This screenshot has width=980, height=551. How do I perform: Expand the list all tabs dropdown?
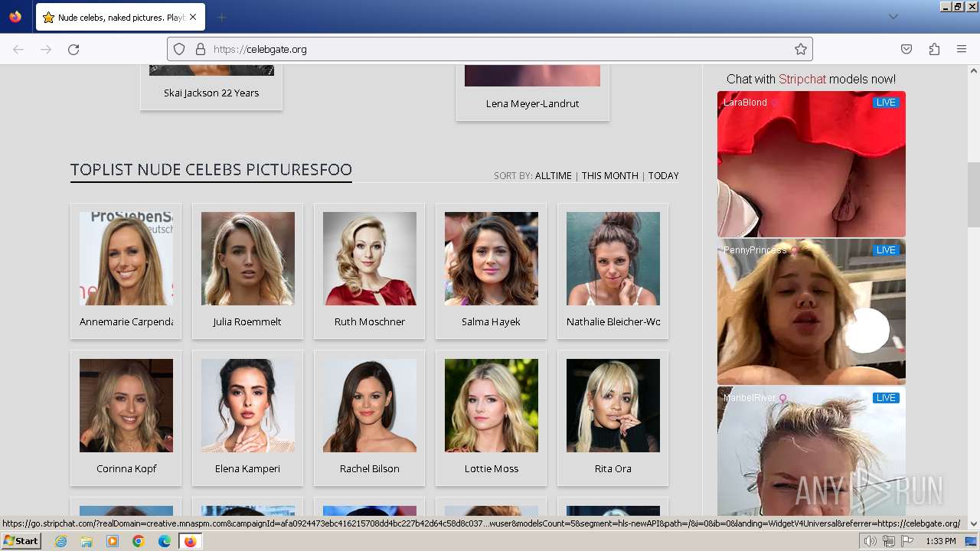(893, 17)
